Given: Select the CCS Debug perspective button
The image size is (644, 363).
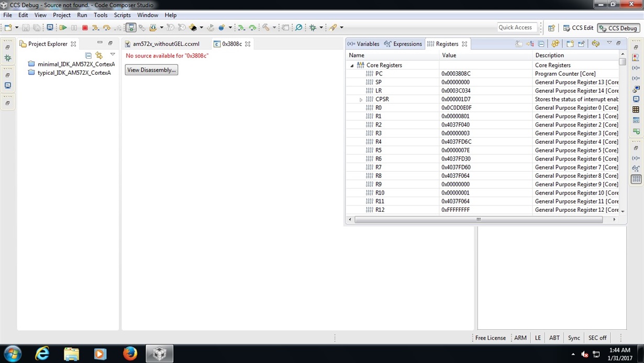Looking at the screenshot, I should (619, 28).
